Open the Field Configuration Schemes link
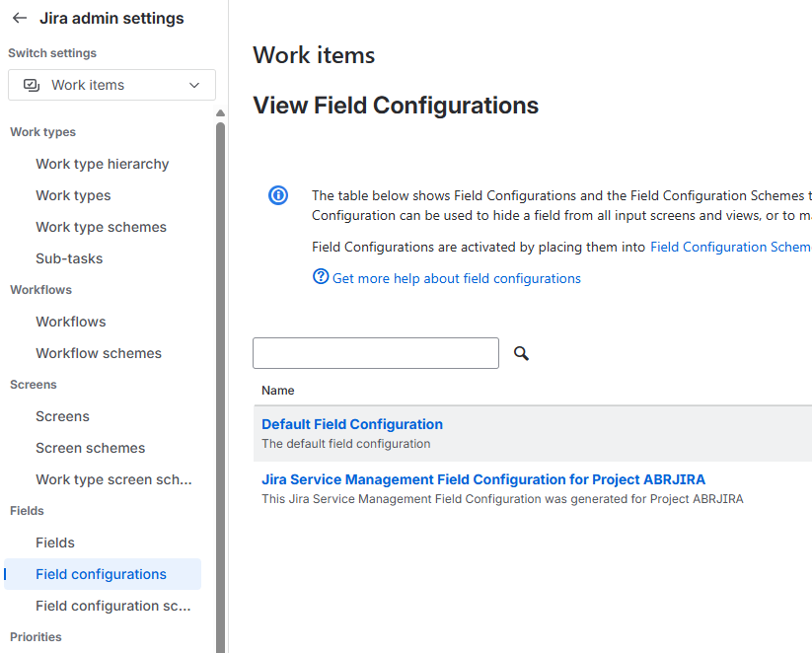Viewport: 812px width, 653px height. pyautogui.click(x=731, y=247)
